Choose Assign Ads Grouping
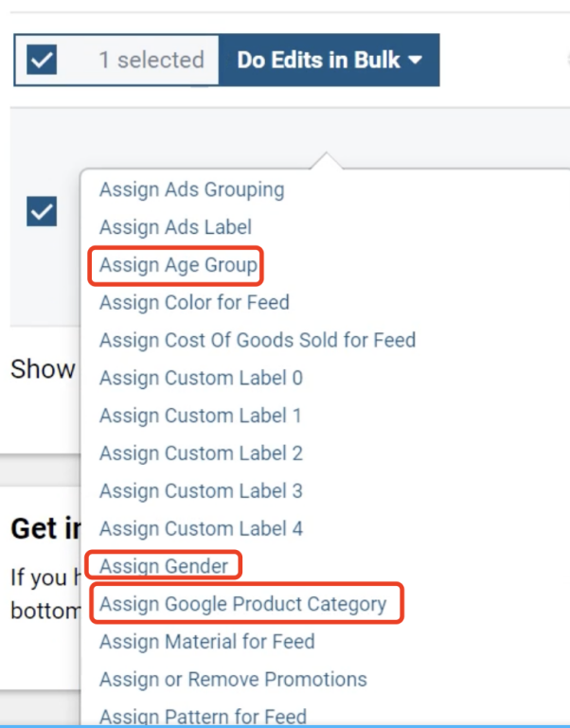 click(191, 189)
